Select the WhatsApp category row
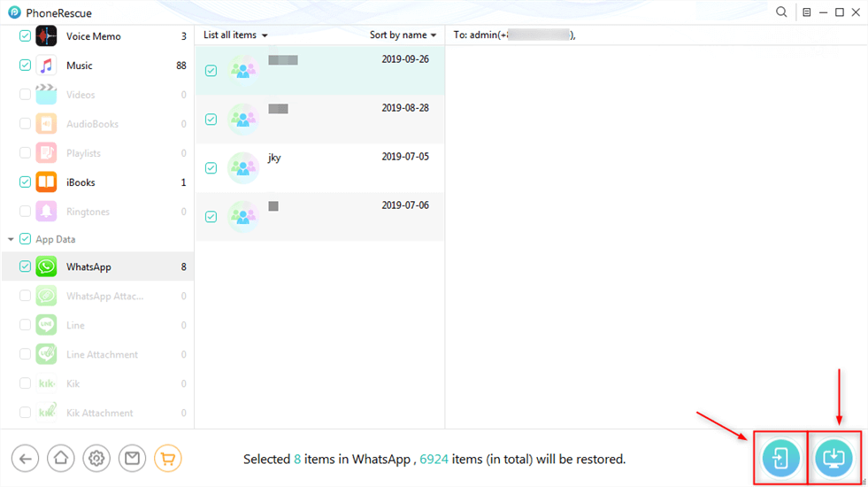This screenshot has height=487, width=868. coord(98,267)
